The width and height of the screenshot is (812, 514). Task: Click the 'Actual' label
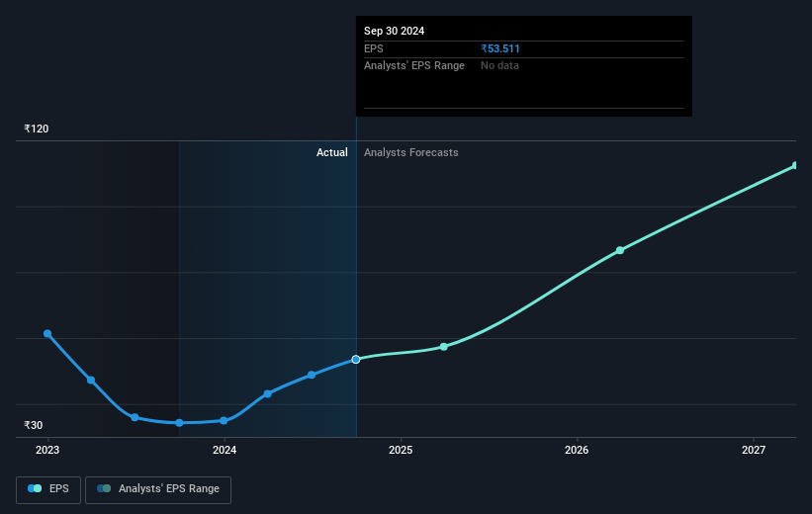332,152
